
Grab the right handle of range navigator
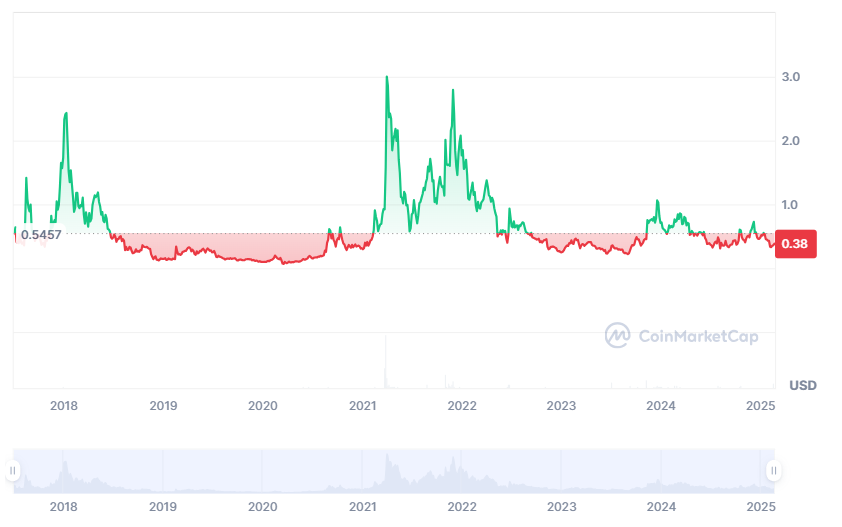(x=773, y=470)
